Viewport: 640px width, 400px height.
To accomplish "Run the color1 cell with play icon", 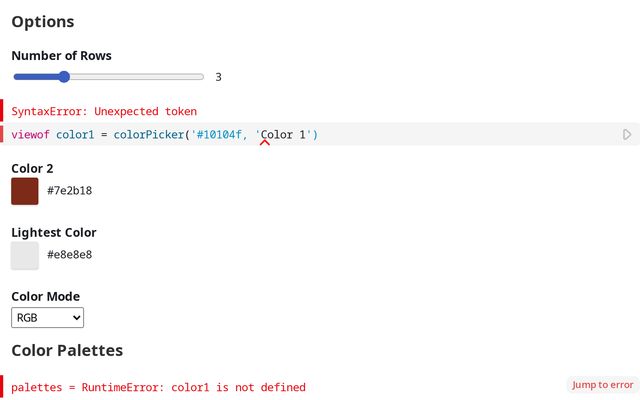I will [627, 135].
